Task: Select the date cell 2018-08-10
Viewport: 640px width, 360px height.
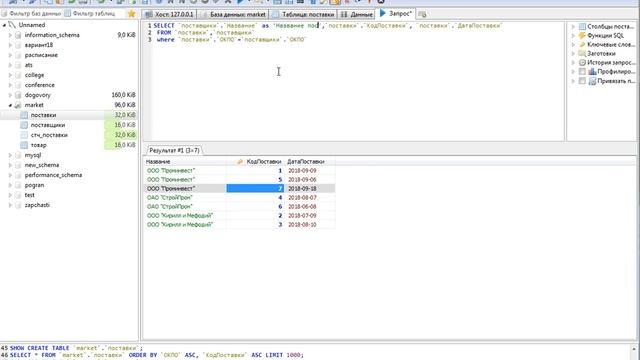Action: pyautogui.click(x=309, y=224)
